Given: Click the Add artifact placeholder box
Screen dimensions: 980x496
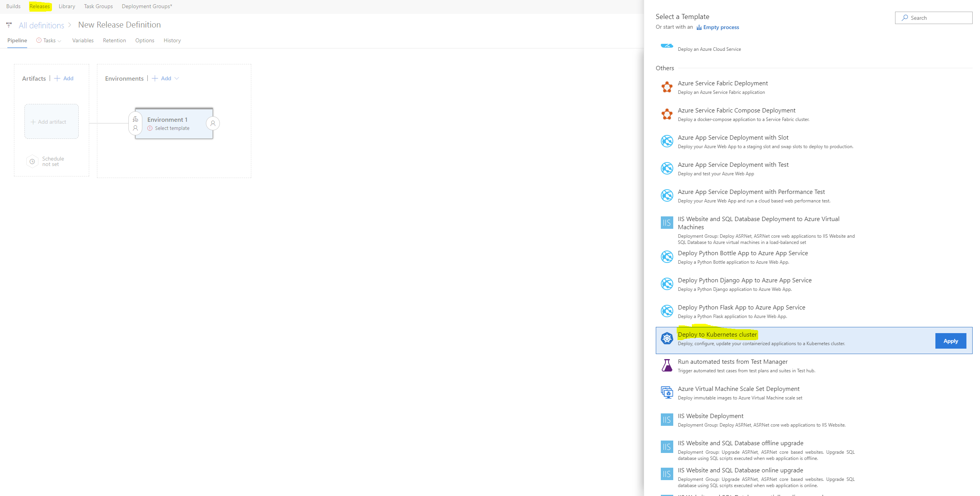Looking at the screenshot, I should pyautogui.click(x=52, y=121).
